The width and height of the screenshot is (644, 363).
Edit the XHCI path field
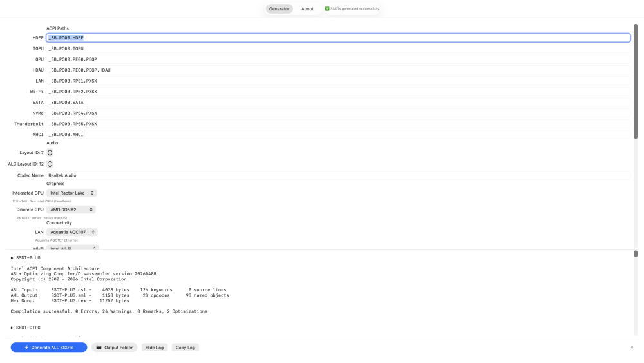point(338,134)
